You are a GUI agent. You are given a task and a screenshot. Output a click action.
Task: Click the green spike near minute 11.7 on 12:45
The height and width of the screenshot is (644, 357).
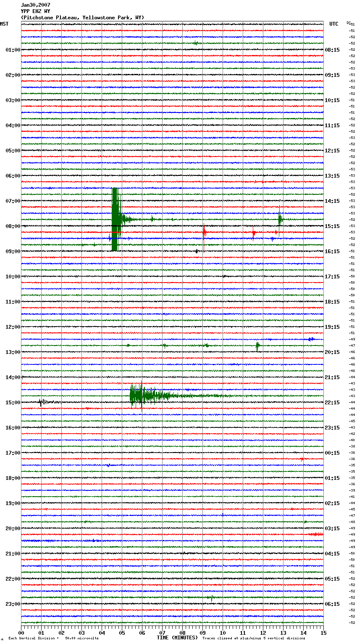(x=257, y=346)
